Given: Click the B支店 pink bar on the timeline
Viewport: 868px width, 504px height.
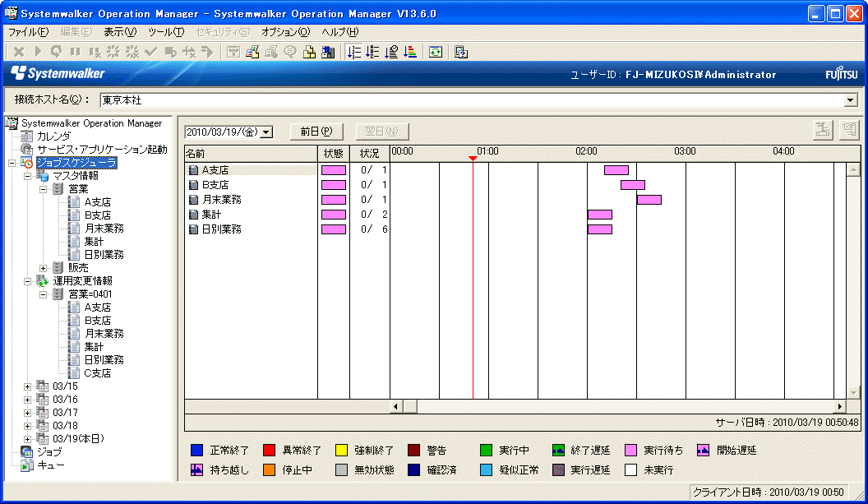Looking at the screenshot, I should click(x=633, y=185).
